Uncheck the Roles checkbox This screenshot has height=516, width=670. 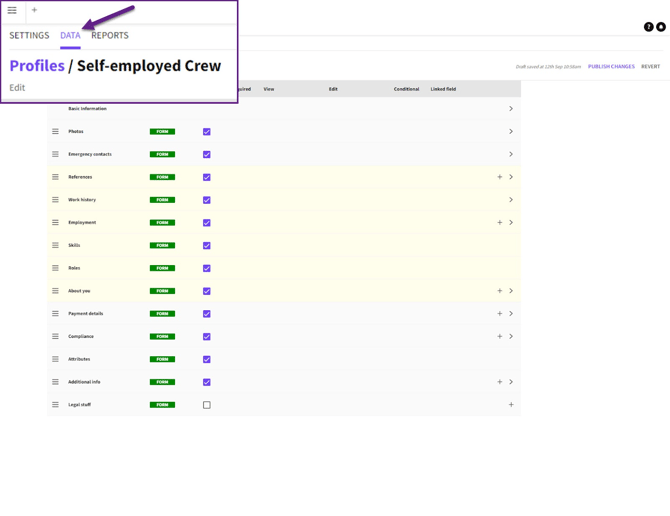tap(207, 268)
